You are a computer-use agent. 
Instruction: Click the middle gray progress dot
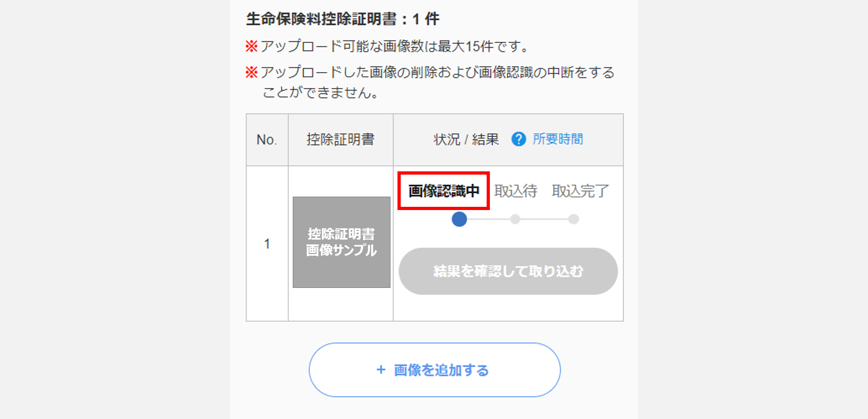coord(515,219)
